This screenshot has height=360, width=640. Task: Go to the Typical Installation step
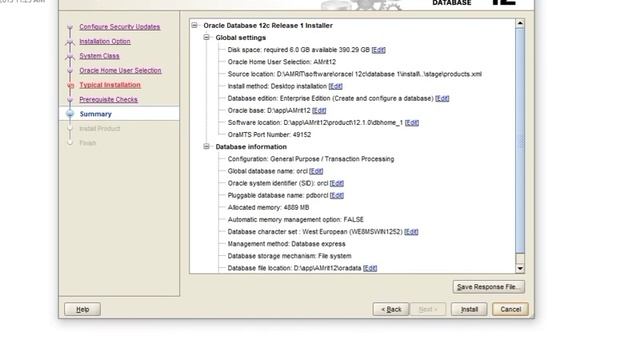(110, 85)
